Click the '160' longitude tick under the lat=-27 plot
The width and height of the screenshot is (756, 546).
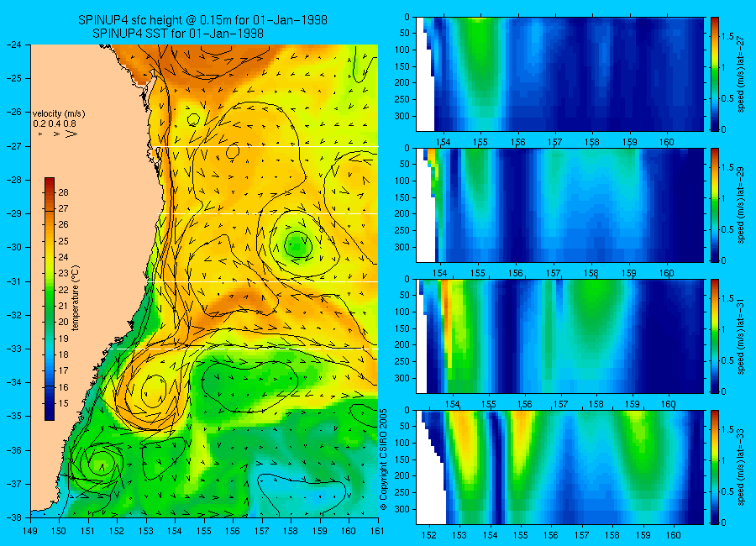667,142
